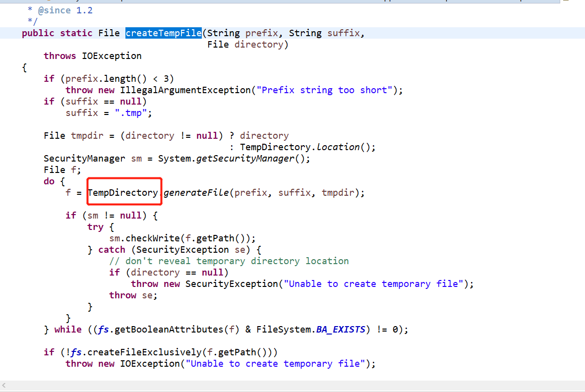Click the Unable to create temporary file string
Image resolution: width=585 pixels, height=392 pixels.
tap(377, 283)
